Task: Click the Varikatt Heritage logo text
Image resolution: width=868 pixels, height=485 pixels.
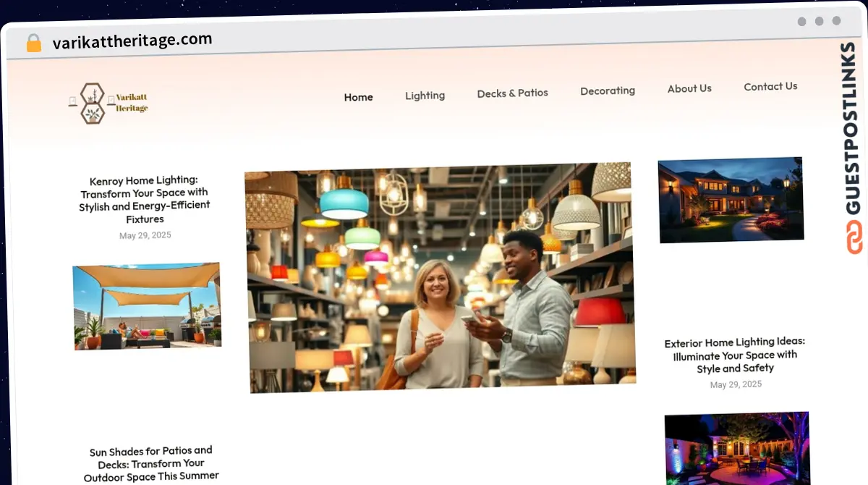Action: click(132, 103)
